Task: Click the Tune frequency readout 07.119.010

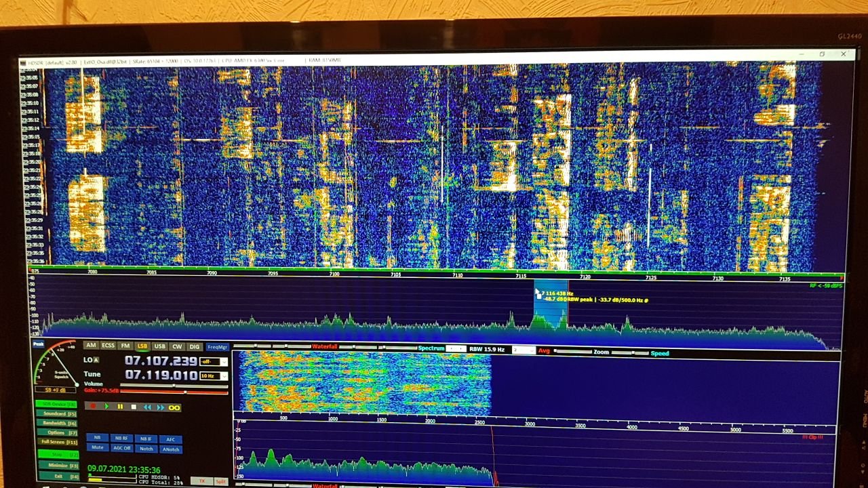Action: (x=161, y=375)
